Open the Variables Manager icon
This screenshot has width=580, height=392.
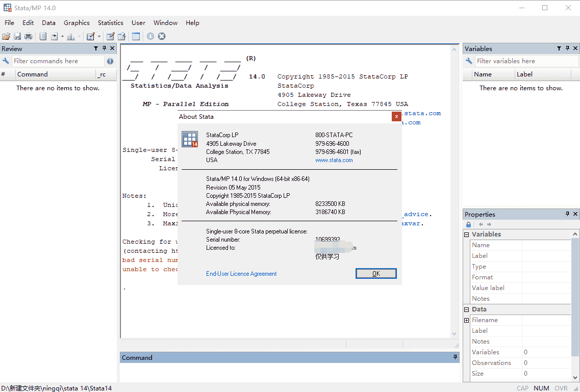coord(136,36)
